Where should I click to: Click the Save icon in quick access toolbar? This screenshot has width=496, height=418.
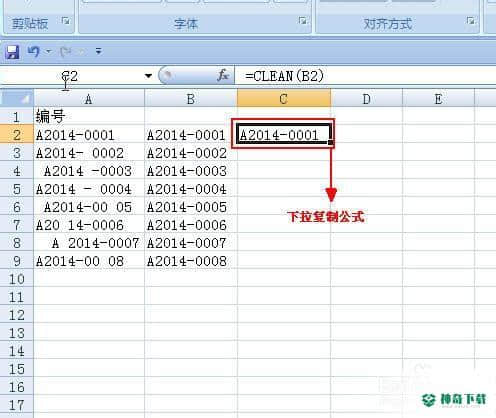[x=12, y=52]
